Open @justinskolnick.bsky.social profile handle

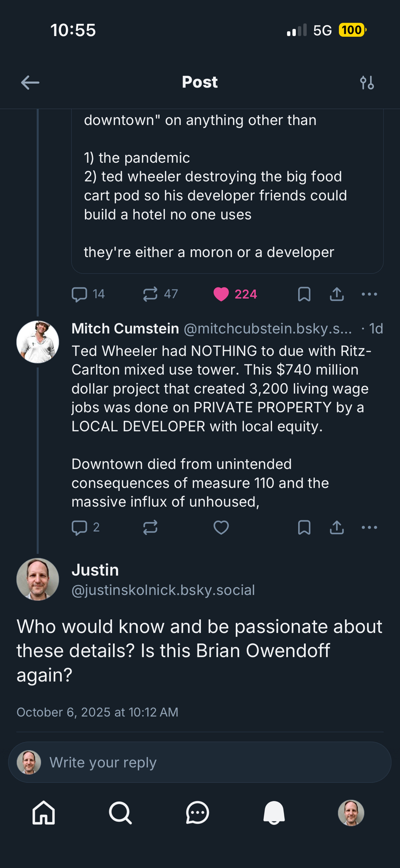point(163,590)
